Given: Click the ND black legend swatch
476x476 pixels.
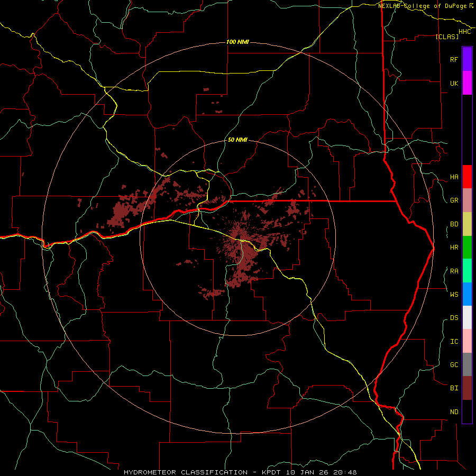Looking at the screenshot, I should click(x=467, y=411).
